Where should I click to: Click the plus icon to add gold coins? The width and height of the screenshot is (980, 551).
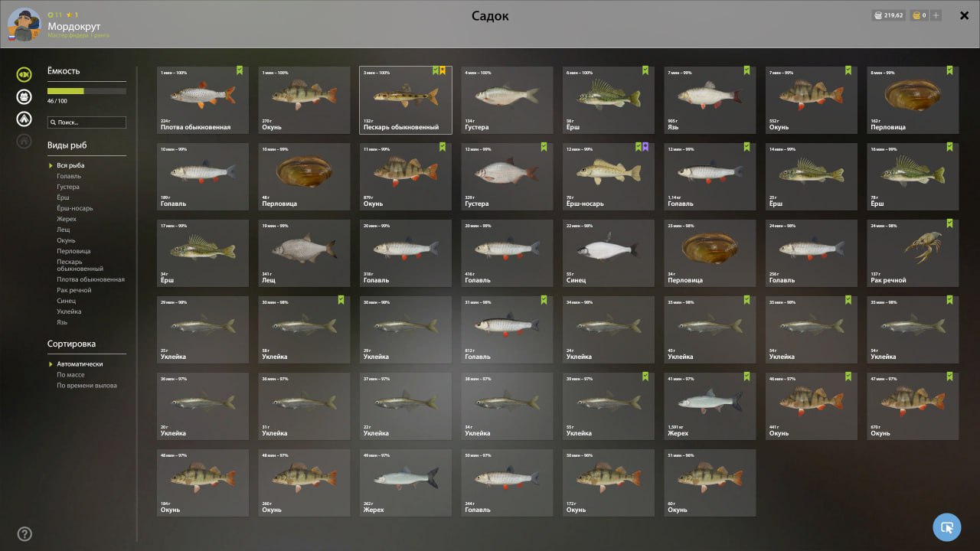pos(936,15)
